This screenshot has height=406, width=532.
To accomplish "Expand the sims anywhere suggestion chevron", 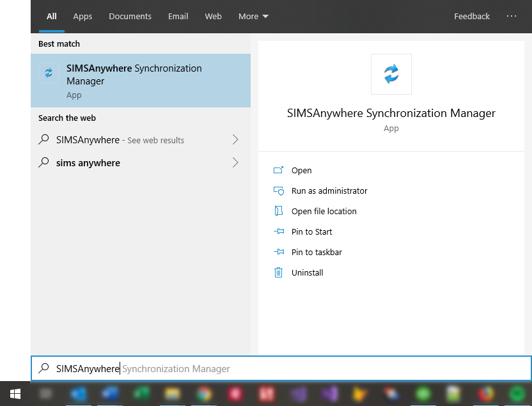I will (x=235, y=162).
